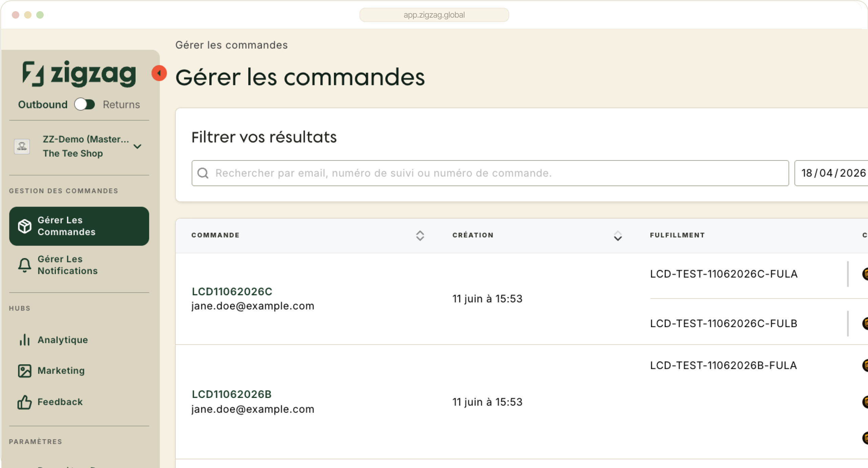The image size is (868, 468).
Task: Click the package icon beside Gérer Les Commandes
Action: [x=24, y=226]
